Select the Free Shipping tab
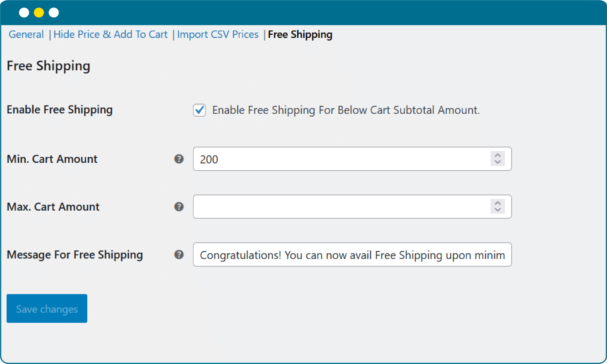Screen dimensions: 607x364 click(300, 34)
